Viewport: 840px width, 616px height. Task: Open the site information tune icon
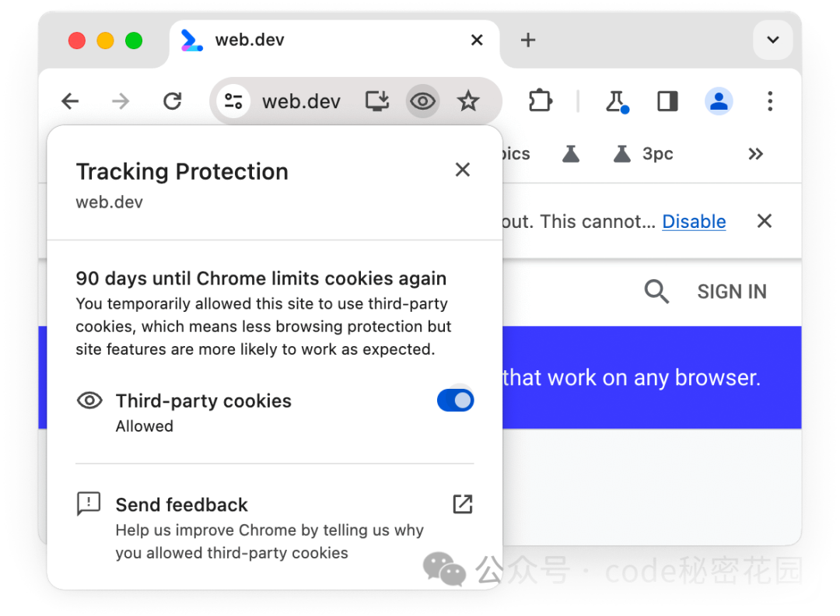(x=233, y=100)
